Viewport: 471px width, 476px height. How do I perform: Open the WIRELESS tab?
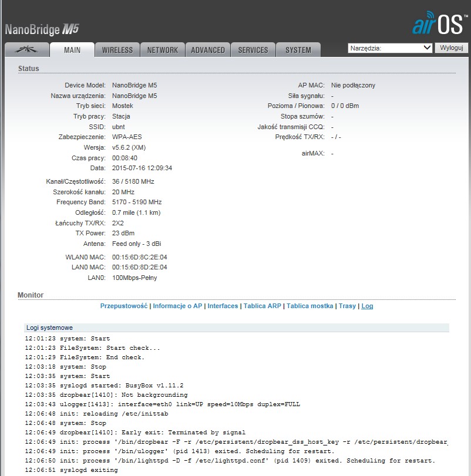[x=117, y=50]
